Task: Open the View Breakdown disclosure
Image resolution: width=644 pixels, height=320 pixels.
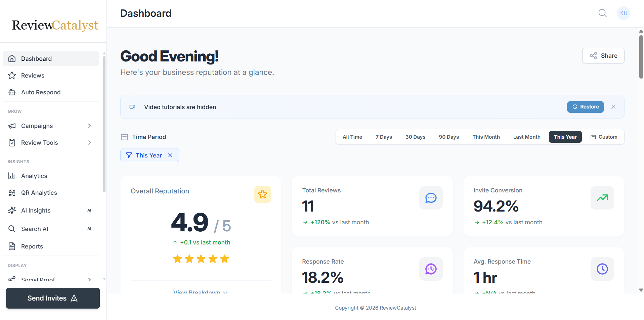Action: [201, 292]
